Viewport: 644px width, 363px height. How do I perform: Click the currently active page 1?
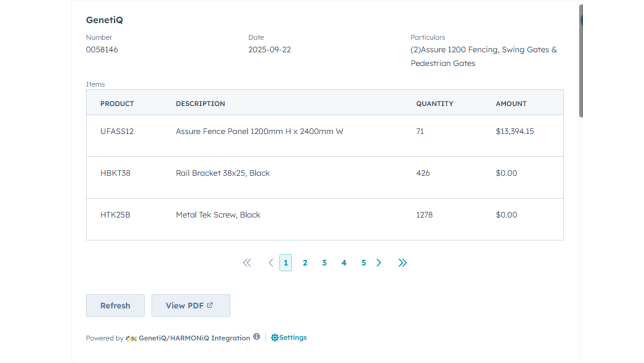(x=285, y=262)
